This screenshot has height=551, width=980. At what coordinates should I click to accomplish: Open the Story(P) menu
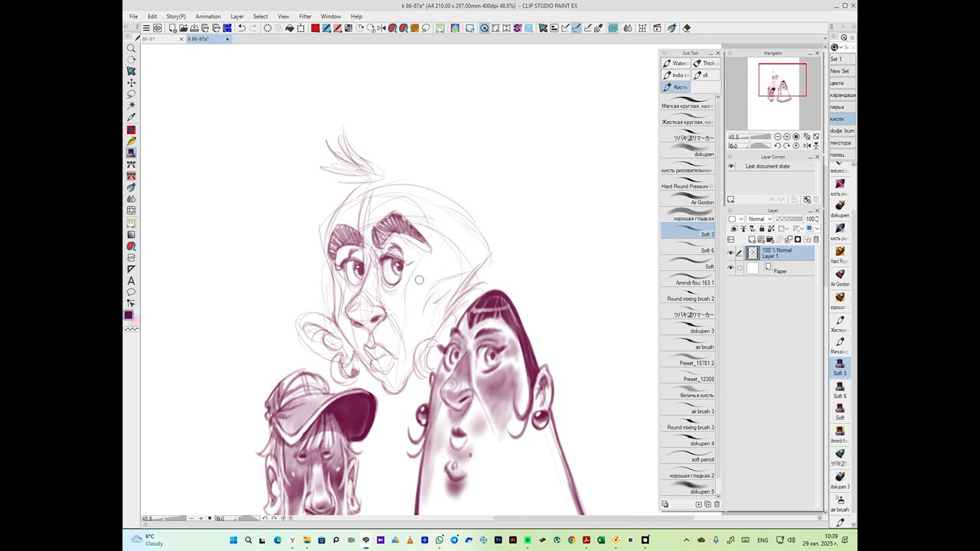pos(176,16)
